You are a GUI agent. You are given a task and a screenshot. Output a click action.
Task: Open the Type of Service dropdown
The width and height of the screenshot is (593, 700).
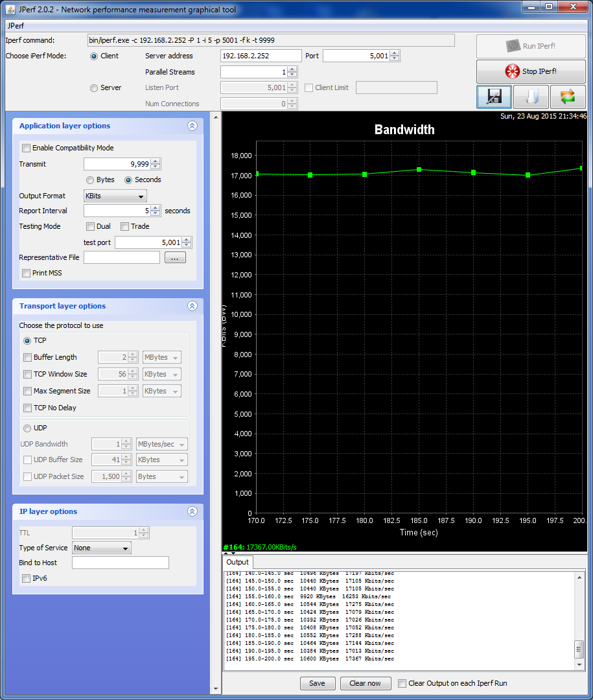pyautogui.click(x=101, y=548)
